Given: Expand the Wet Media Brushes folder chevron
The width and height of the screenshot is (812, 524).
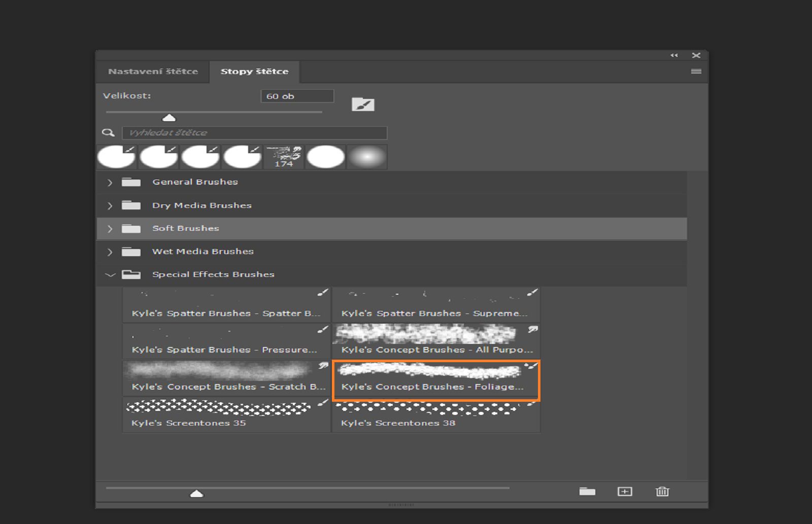Looking at the screenshot, I should click(x=110, y=252).
